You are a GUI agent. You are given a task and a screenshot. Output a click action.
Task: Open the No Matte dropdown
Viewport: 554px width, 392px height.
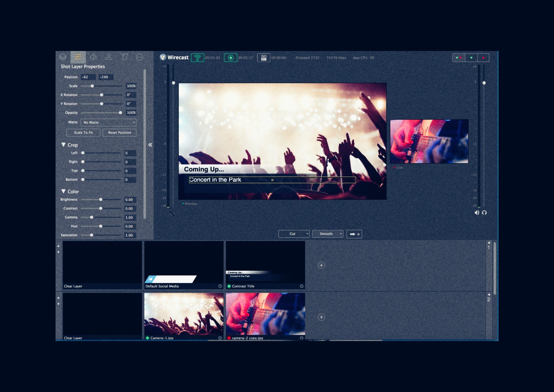[x=108, y=122]
